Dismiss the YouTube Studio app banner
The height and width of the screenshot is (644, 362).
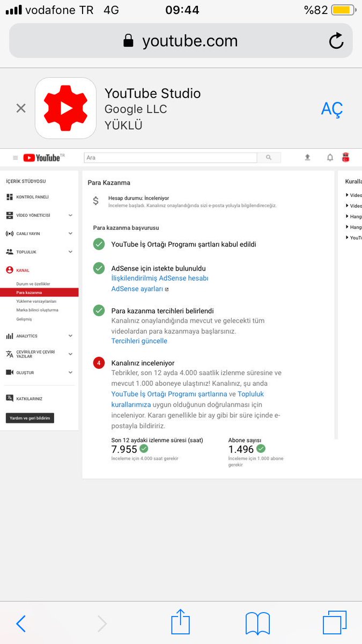pyautogui.click(x=21, y=108)
